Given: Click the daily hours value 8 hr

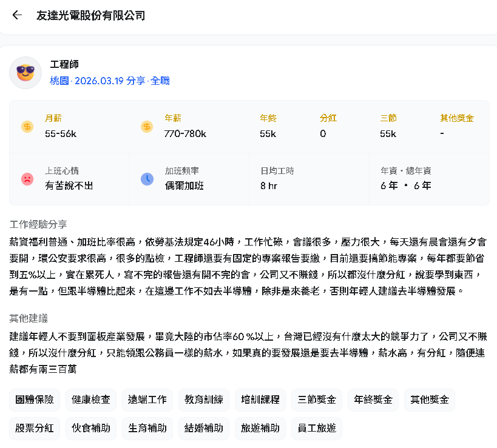Looking at the screenshot, I should click(269, 186).
